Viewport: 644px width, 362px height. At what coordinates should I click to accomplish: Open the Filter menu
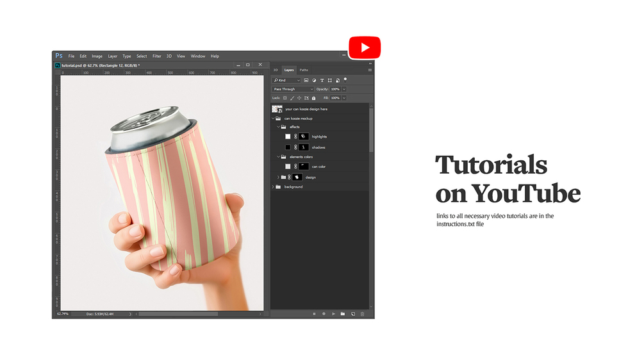[157, 56]
